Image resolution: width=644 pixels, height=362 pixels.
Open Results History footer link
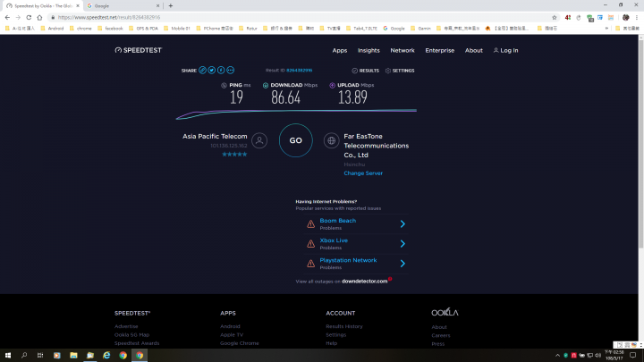pos(344,326)
